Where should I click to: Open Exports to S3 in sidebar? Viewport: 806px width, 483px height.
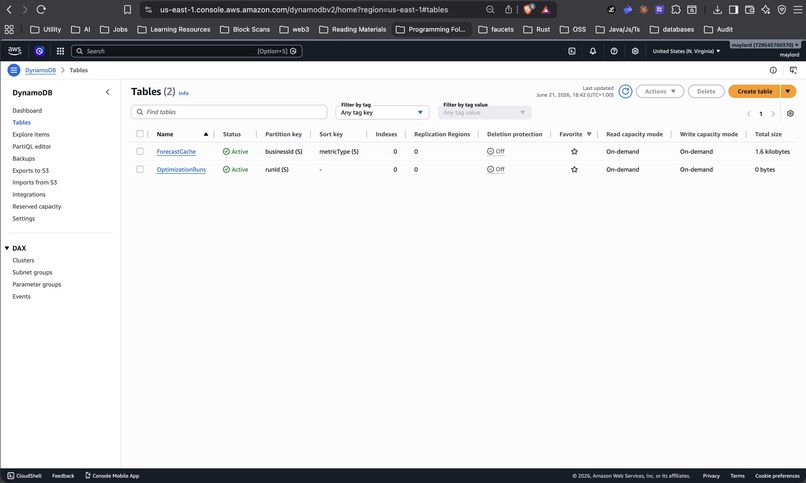[30, 171]
